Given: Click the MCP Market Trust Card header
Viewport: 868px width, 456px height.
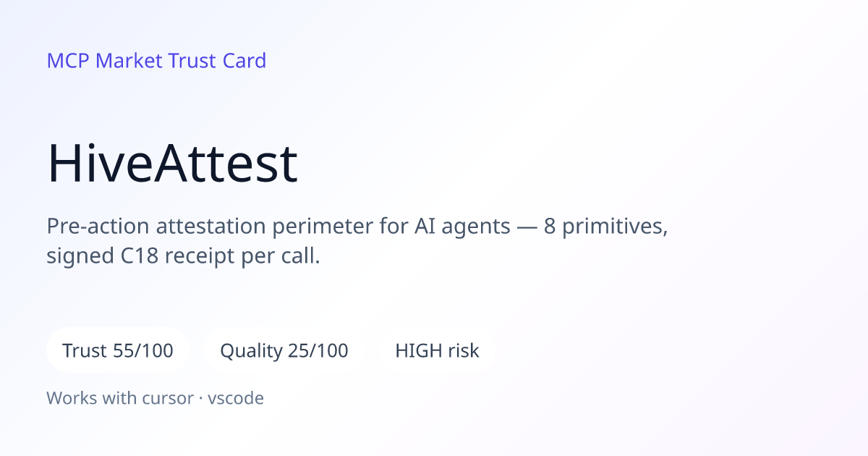Looking at the screenshot, I should pyautogui.click(x=156, y=61).
